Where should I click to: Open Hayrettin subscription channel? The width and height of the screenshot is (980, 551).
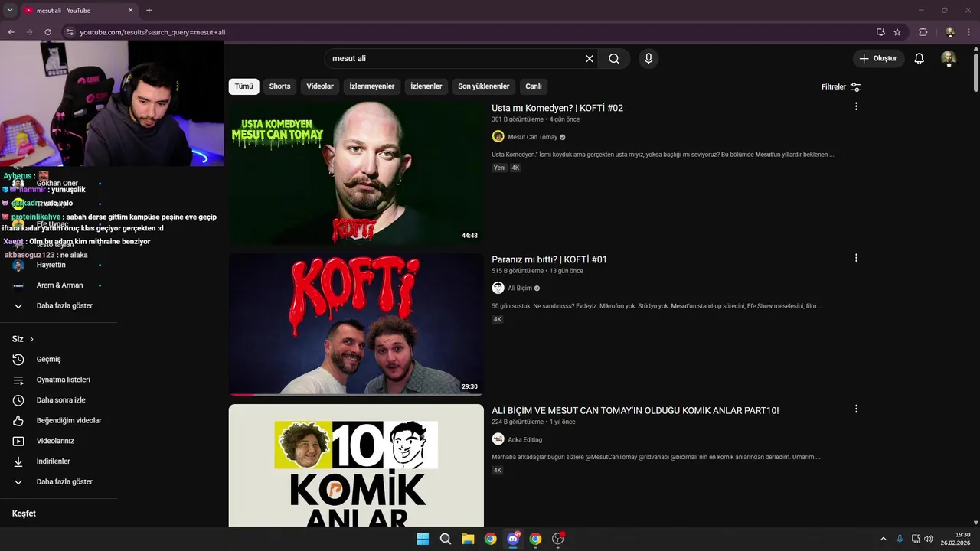click(x=59, y=266)
